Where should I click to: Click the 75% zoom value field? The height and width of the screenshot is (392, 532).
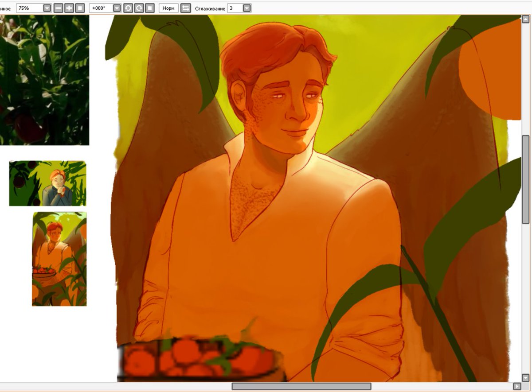(30, 8)
